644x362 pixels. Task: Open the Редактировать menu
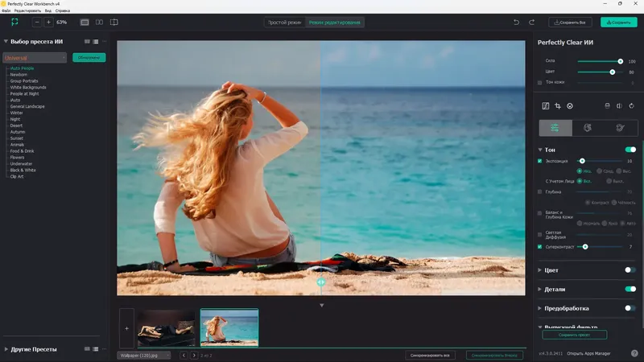[27, 10]
